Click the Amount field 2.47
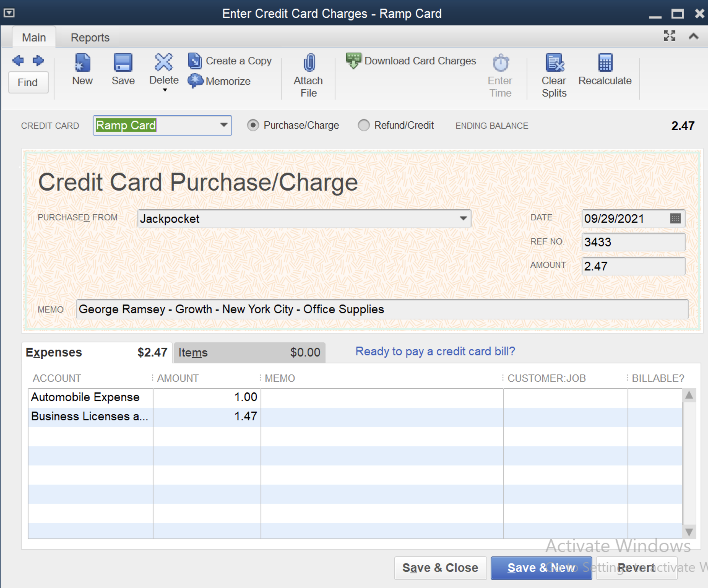Image resolution: width=708 pixels, height=588 pixels. click(633, 266)
